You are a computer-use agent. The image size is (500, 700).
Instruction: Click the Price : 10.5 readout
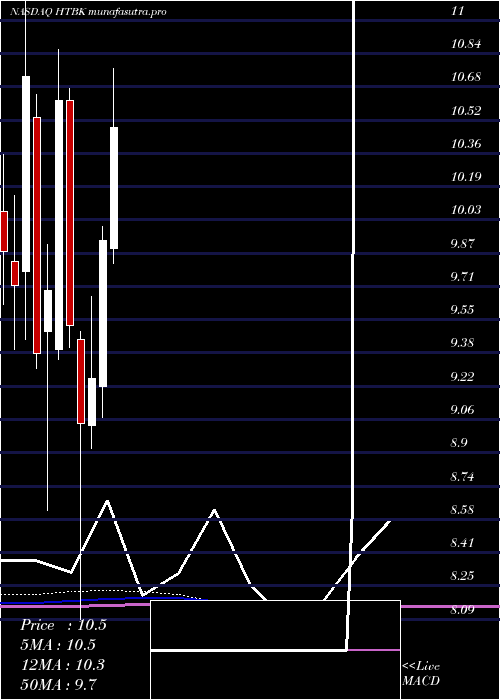[63, 625]
